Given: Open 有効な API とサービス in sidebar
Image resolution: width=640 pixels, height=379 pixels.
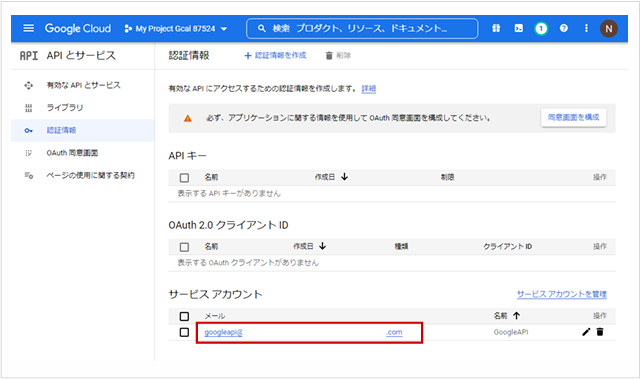Looking at the screenshot, I should click(x=83, y=85).
